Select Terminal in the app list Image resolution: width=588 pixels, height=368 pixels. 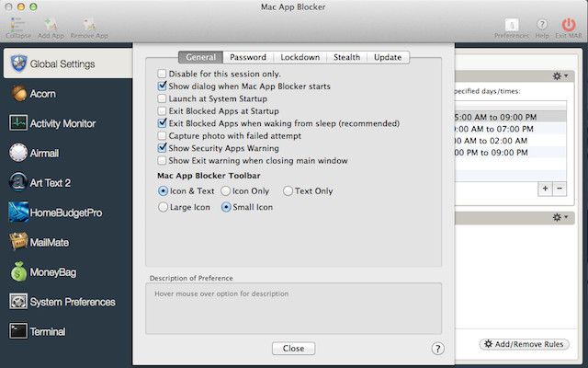point(68,331)
